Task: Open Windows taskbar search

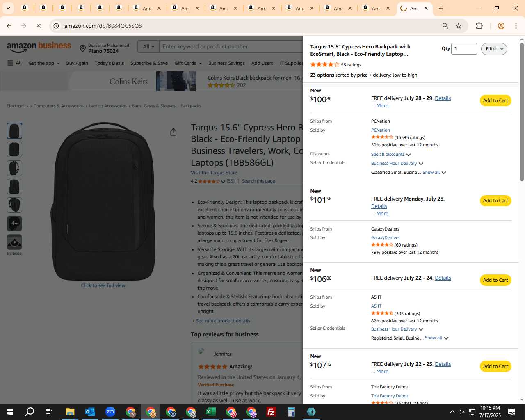Action: point(30,412)
